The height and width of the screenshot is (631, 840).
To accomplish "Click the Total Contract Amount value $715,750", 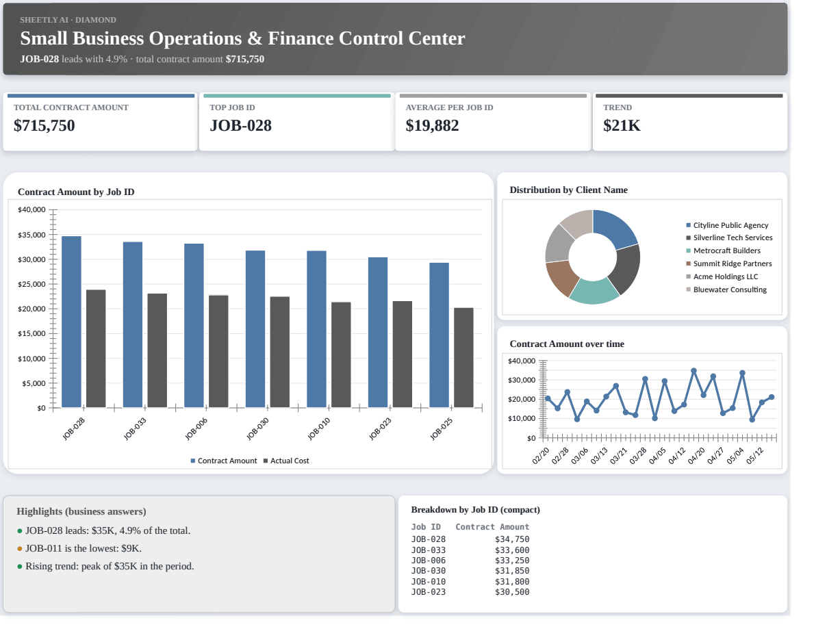I will point(44,126).
